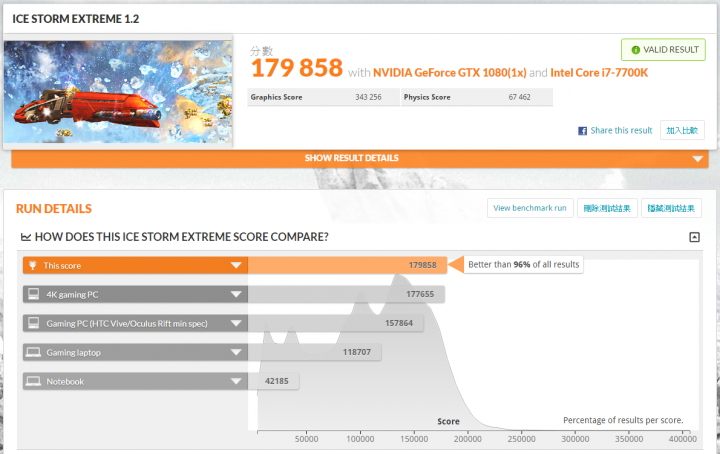The width and height of the screenshot is (720, 454).
Task: Click the Better than 96% of all results label
Action: tap(523, 264)
